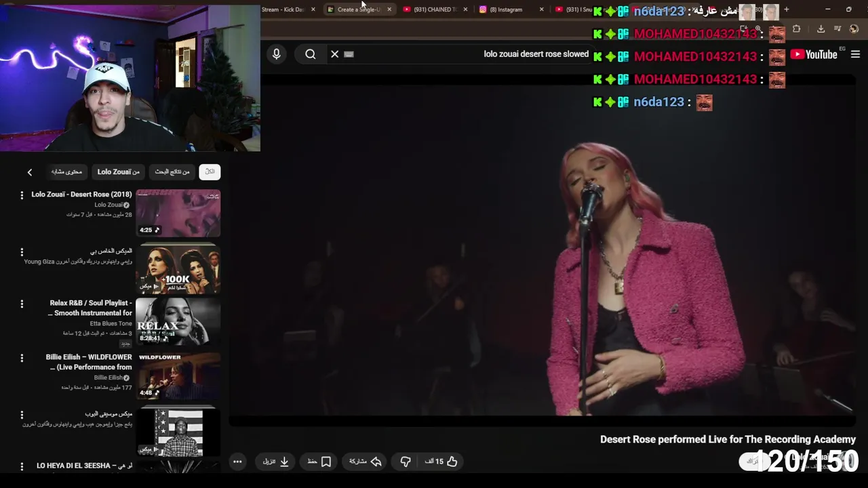
Task: Open browser downloads icon
Action: click(821, 29)
